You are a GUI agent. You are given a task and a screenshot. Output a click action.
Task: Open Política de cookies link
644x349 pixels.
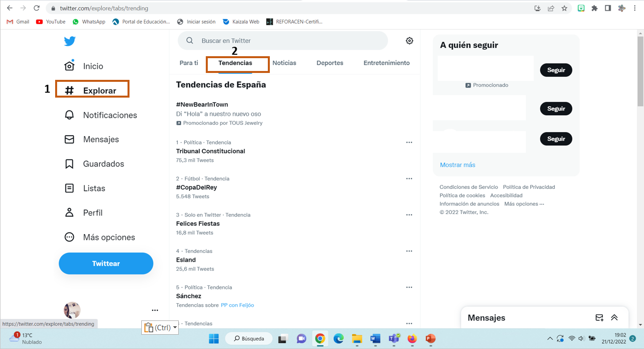[462, 195]
